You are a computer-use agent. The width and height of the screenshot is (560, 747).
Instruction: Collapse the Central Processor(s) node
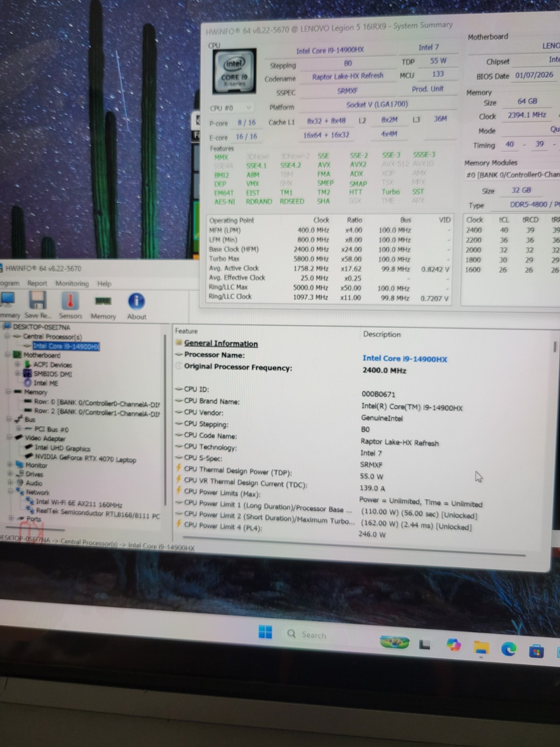(x=7, y=336)
